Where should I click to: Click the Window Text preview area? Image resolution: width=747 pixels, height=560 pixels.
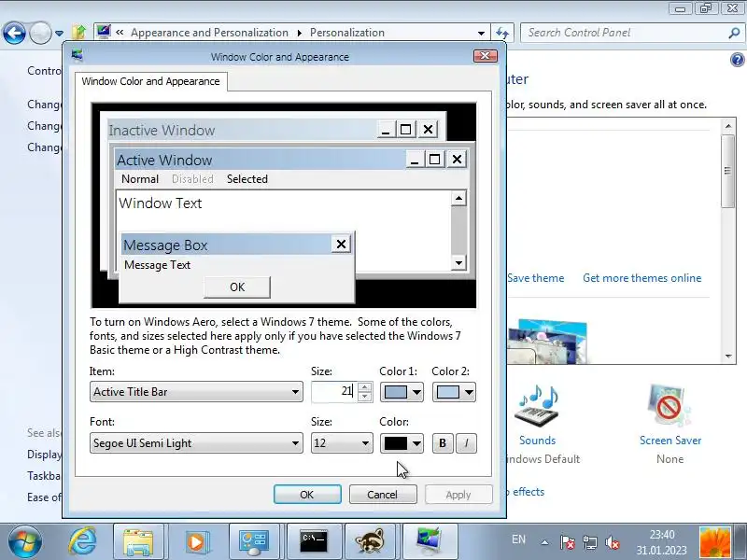(x=284, y=231)
